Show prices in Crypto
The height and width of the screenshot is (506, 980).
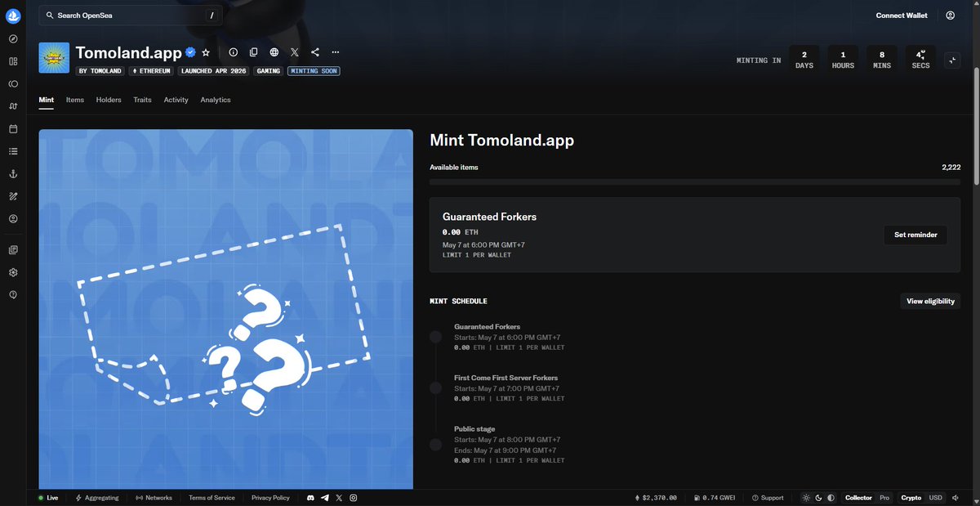[911, 498]
